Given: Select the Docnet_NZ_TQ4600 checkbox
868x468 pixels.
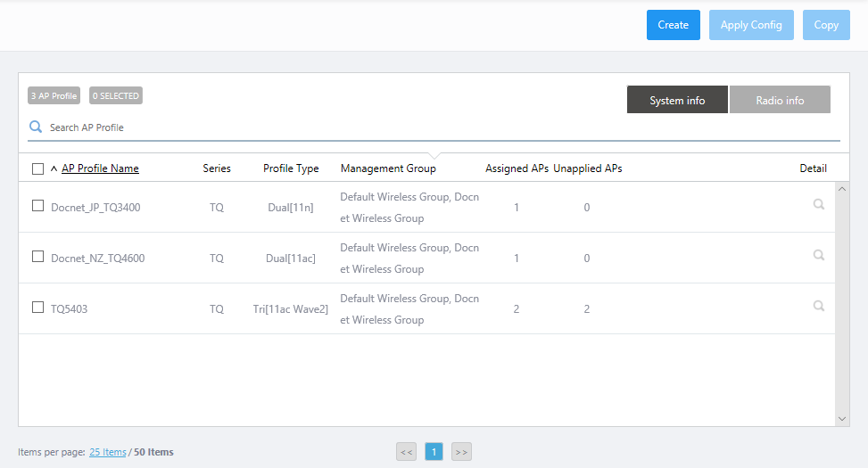Looking at the screenshot, I should click(x=37, y=257).
